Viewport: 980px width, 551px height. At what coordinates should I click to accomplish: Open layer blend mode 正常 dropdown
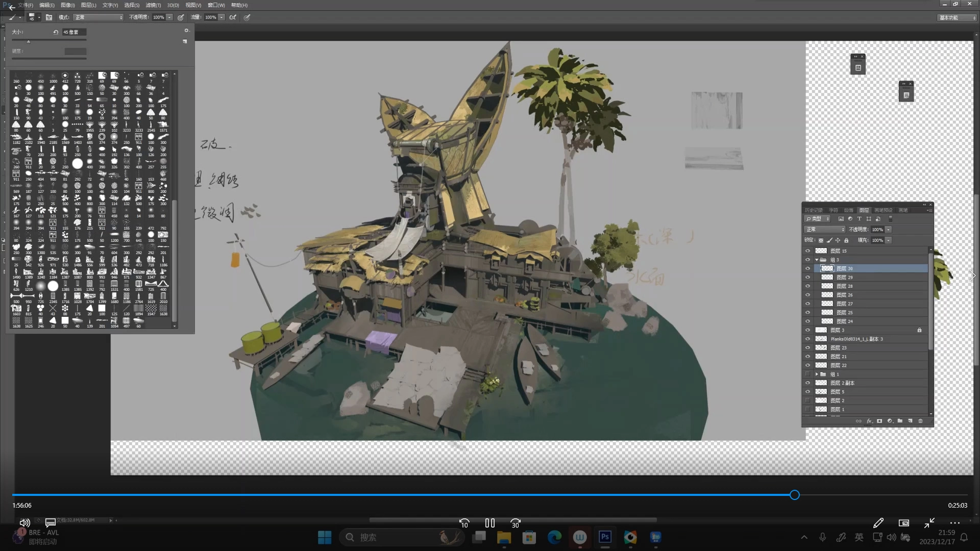(x=824, y=230)
